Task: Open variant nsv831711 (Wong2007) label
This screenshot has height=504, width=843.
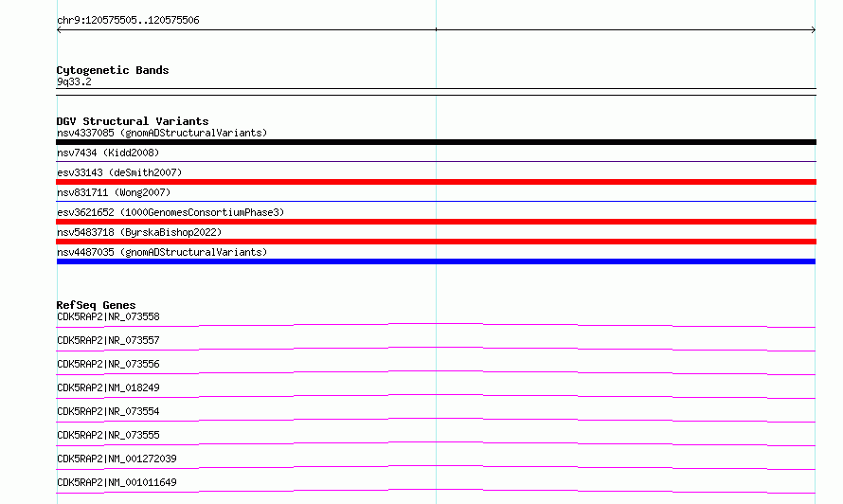Action: 114,192
